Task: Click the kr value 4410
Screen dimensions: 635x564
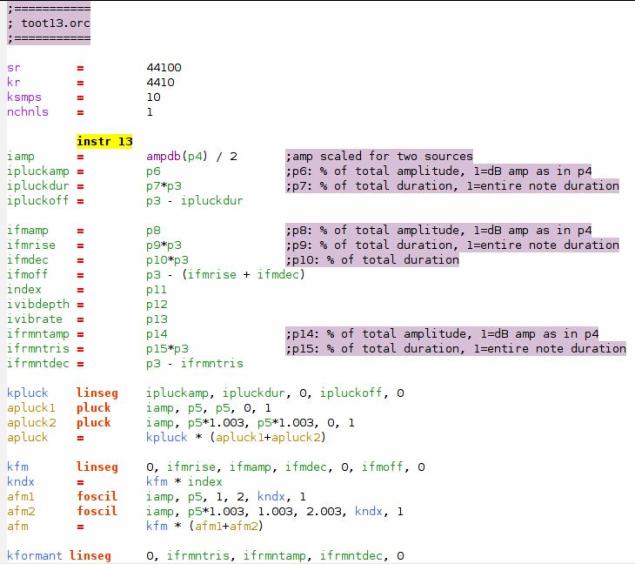Action: [160, 82]
